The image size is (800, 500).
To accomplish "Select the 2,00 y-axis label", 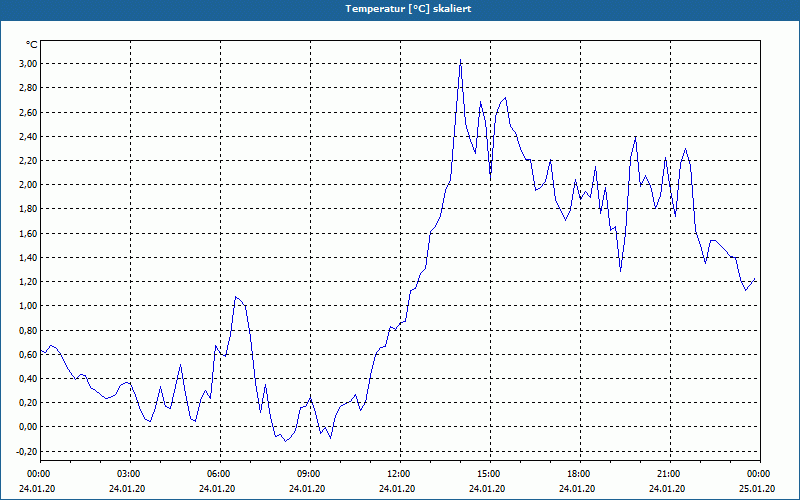I will pyautogui.click(x=29, y=185).
